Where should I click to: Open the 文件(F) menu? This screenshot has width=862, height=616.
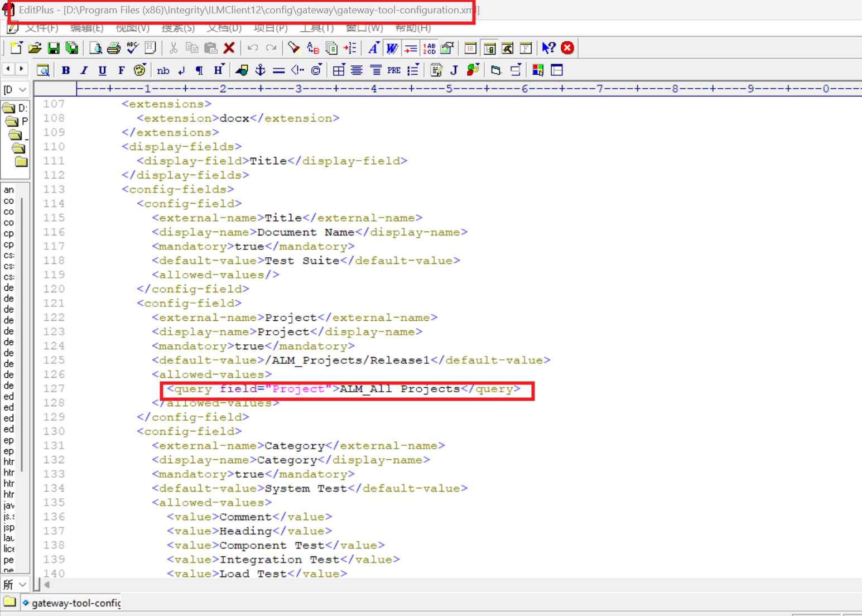[x=41, y=28]
